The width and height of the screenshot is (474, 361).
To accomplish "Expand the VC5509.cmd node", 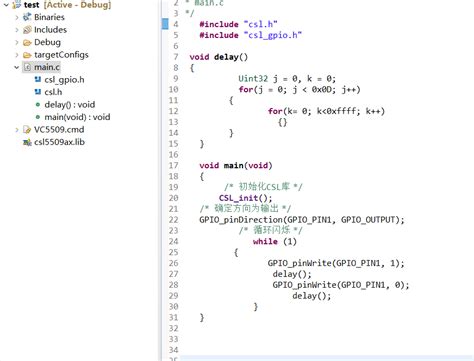I will click(17, 130).
